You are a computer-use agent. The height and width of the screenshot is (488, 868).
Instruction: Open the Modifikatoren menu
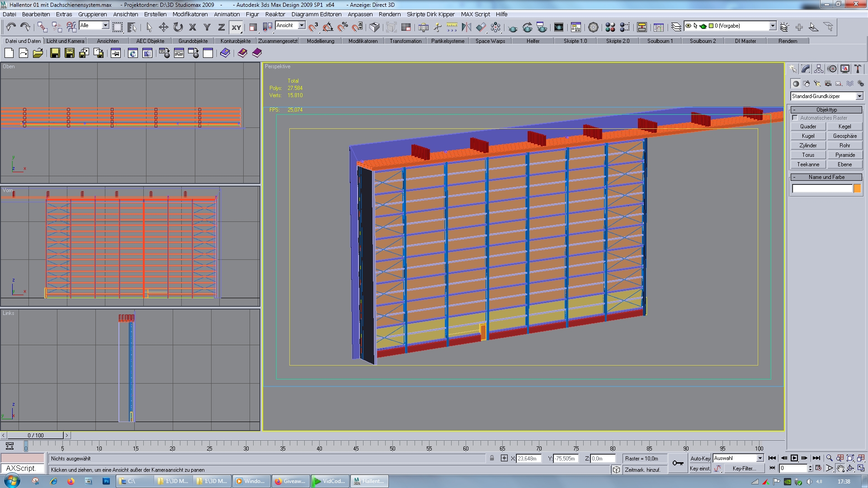[x=190, y=14]
